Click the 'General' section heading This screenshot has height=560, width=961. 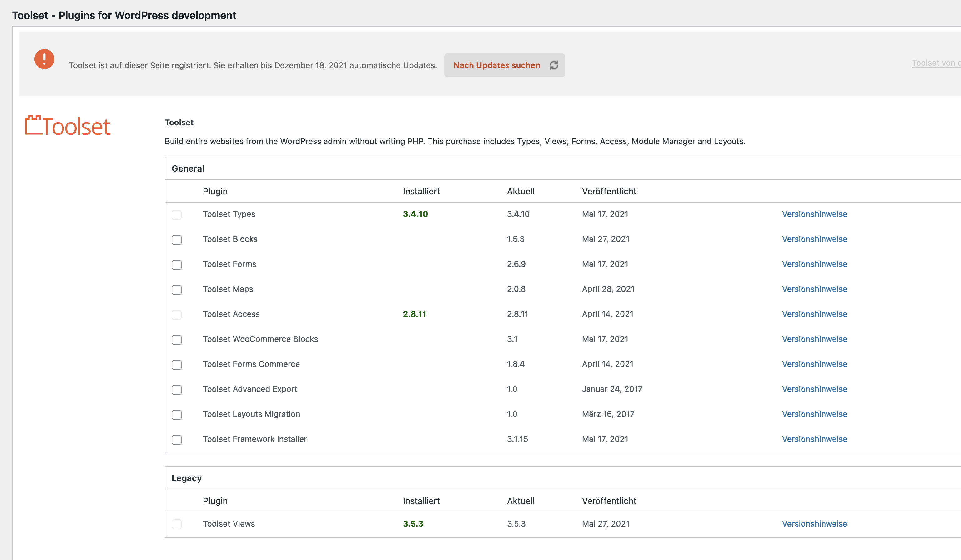tap(188, 168)
